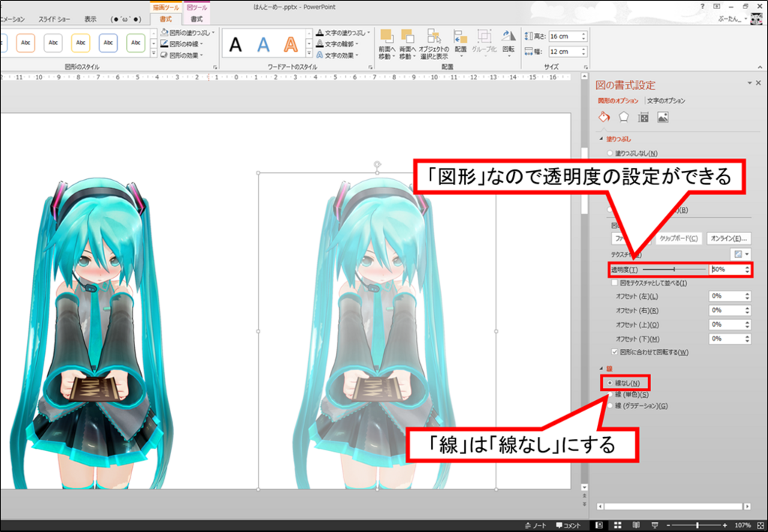Switch to 文字のオプション in format pane
The width and height of the screenshot is (768, 532).
coord(666,101)
